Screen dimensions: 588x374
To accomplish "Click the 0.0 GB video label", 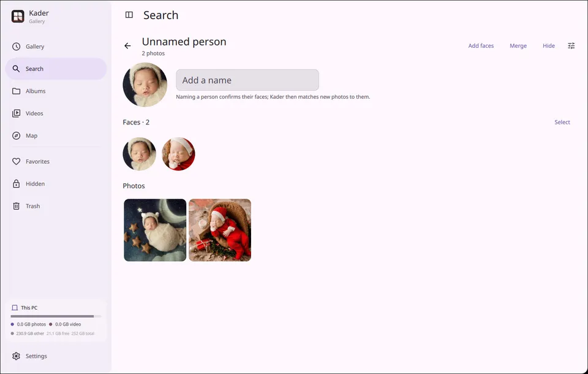I will (68, 324).
